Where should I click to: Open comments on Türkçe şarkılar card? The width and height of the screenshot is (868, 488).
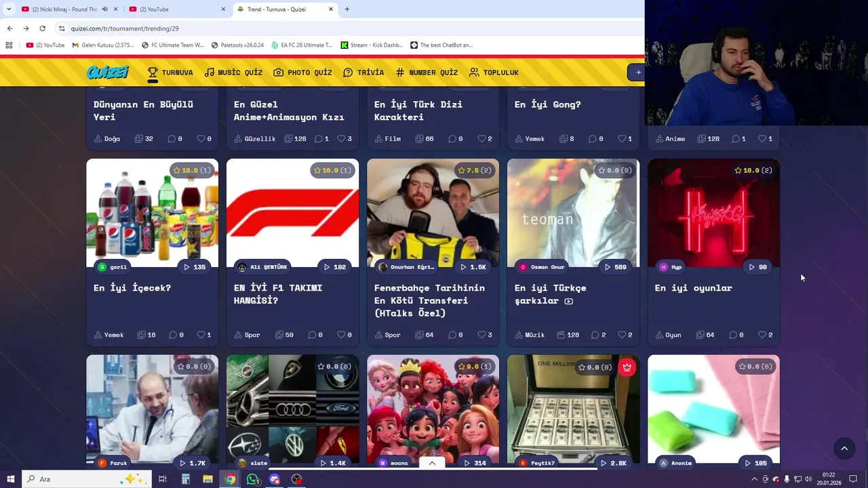pyautogui.click(x=598, y=335)
